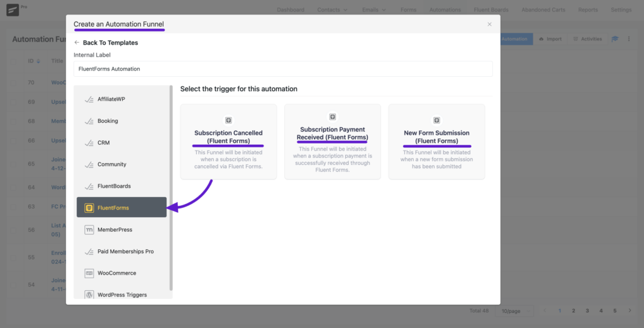644x328 pixels.
Task: Check the checkbox for row ID 64
Action: click(x=13, y=188)
